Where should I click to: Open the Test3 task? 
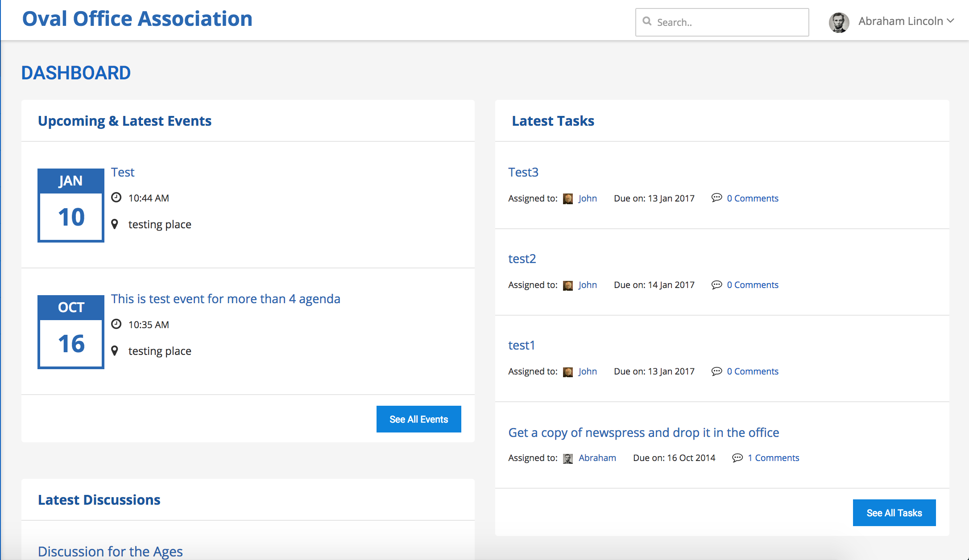(x=523, y=172)
